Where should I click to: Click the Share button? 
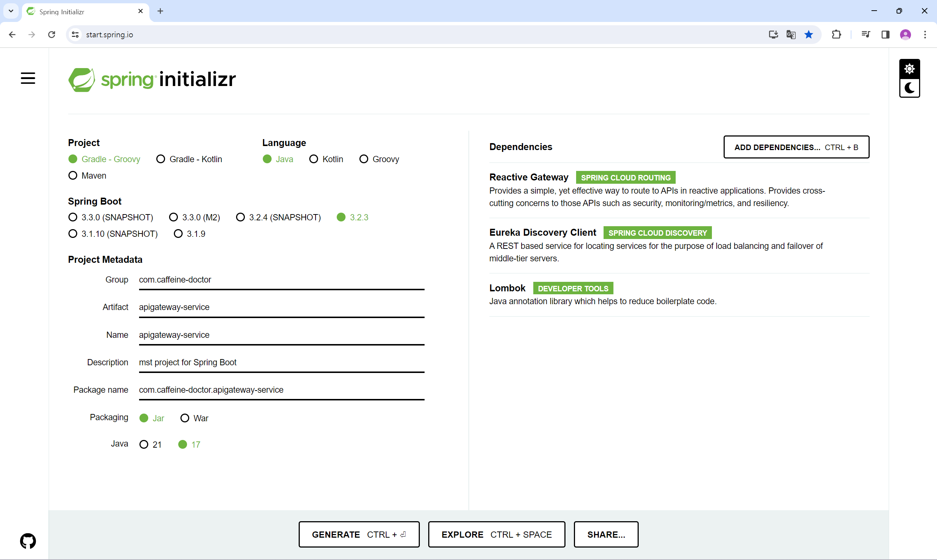tap(606, 534)
